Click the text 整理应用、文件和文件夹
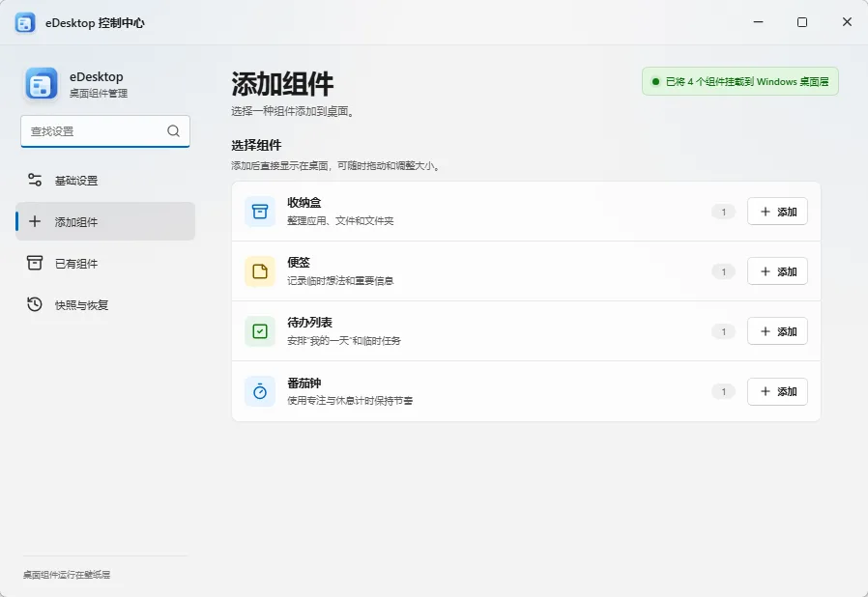Viewport: 868px width, 597px height. pyautogui.click(x=340, y=221)
